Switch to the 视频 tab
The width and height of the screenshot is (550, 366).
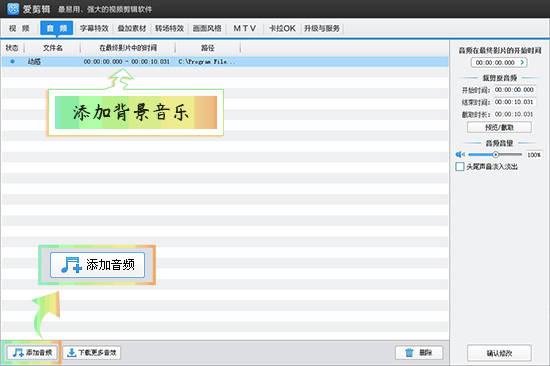tap(19, 28)
